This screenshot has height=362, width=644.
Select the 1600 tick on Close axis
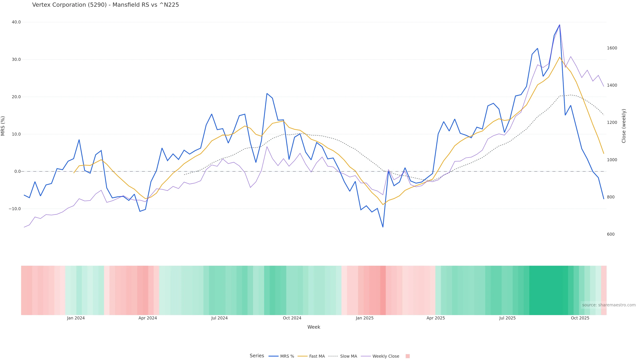[612, 48]
